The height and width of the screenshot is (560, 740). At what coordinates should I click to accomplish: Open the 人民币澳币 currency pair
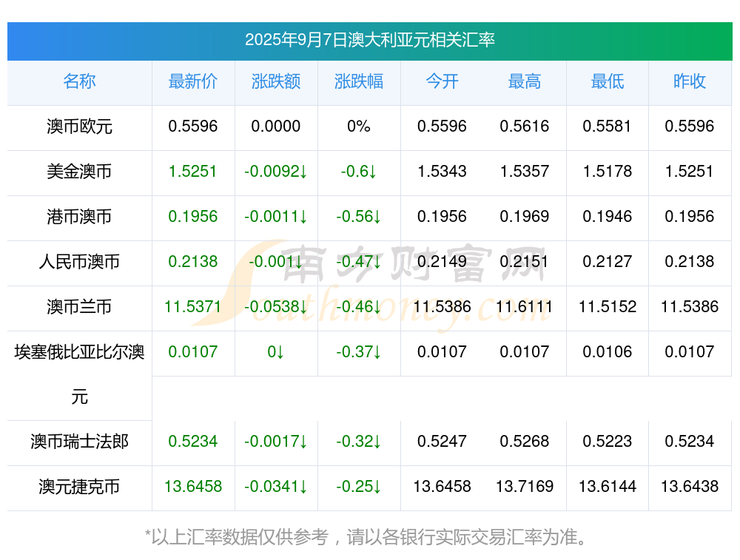(x=79, y=261)
